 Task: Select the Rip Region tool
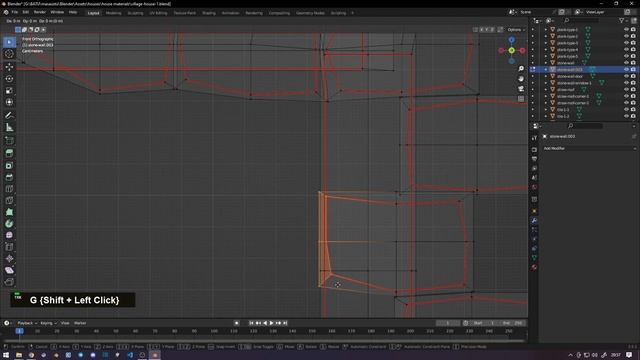(x=9, y=282)
